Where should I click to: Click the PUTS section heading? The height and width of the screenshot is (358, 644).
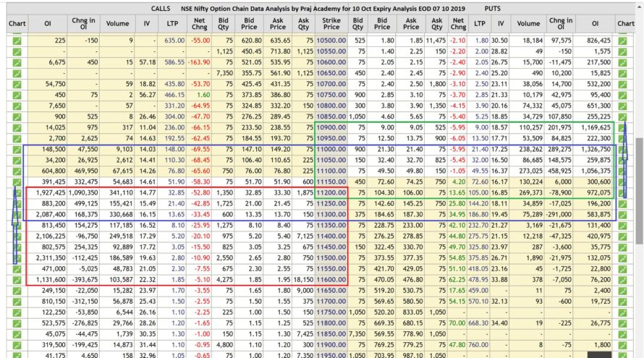click(493, 9)
